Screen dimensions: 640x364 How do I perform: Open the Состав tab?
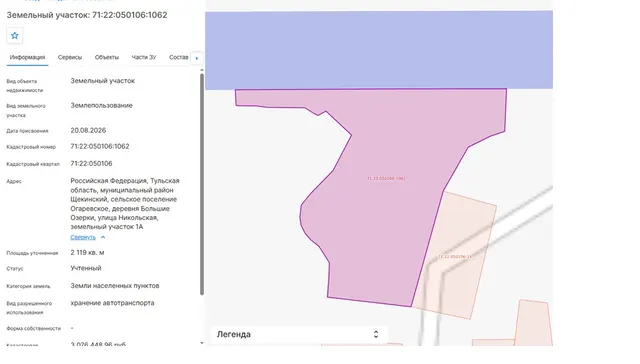click(179, 58)
